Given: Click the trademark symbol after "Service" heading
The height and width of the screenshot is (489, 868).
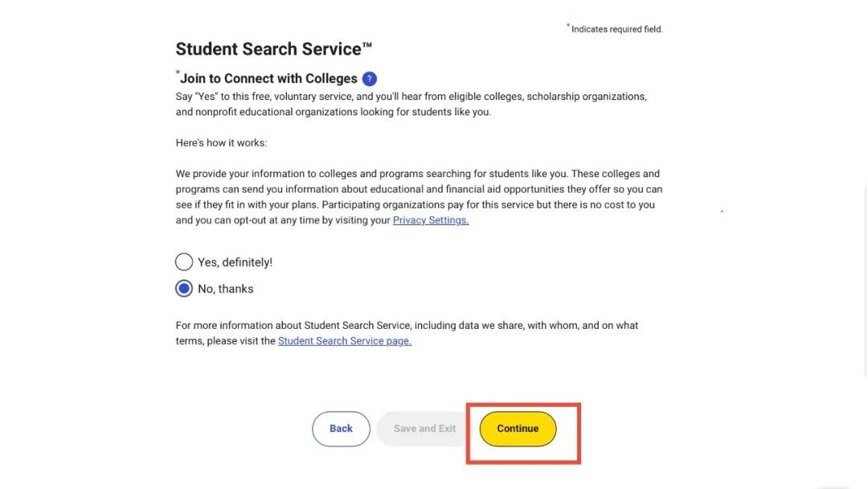Looking at the screenshot, I should coord(367,45).
